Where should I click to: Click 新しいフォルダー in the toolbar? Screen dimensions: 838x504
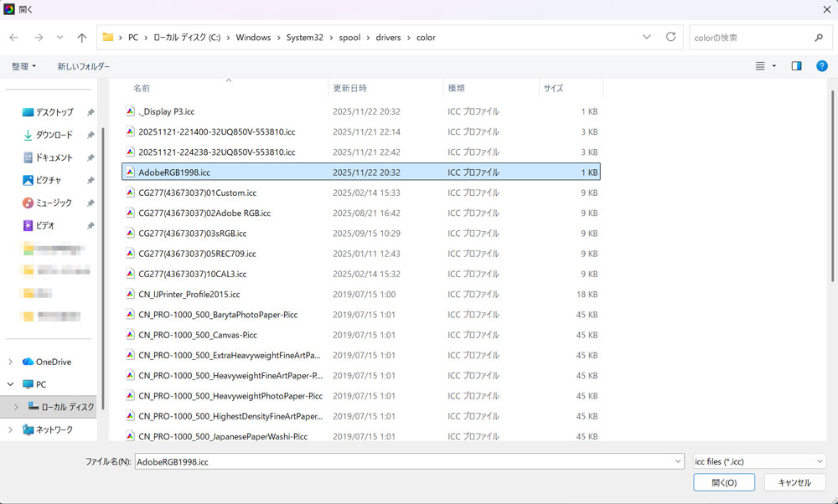pyautogui.click(x=83, y=66)
